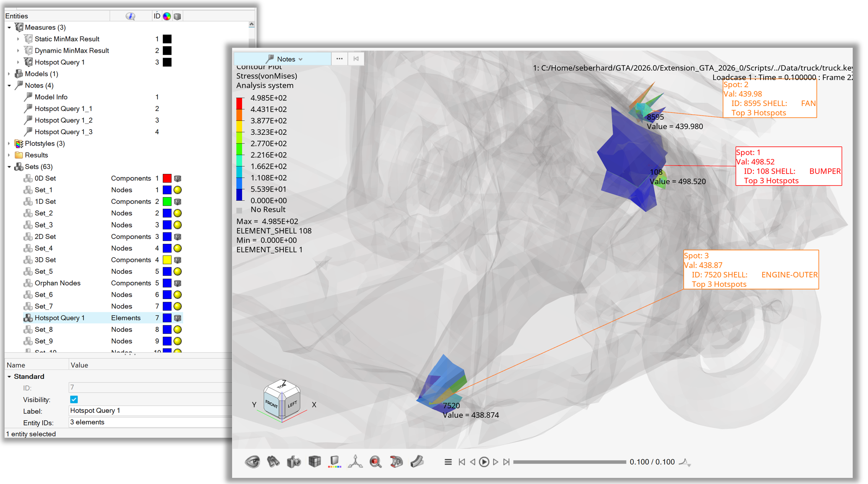Toggle display icon for Hotspot Query 1 set
The width and height of the screenshot is (868, 484).
click(177, 318)
